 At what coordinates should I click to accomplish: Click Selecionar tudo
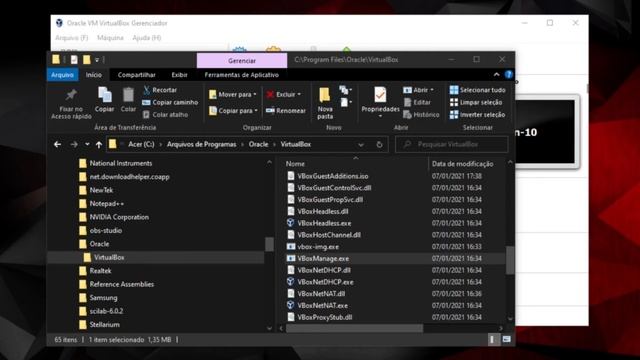tap(477, 90)
